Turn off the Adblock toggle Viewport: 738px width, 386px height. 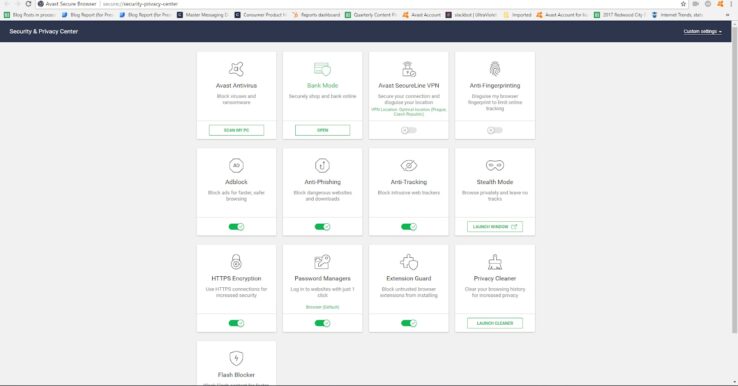pyautogui.click(x=236, y=227)
